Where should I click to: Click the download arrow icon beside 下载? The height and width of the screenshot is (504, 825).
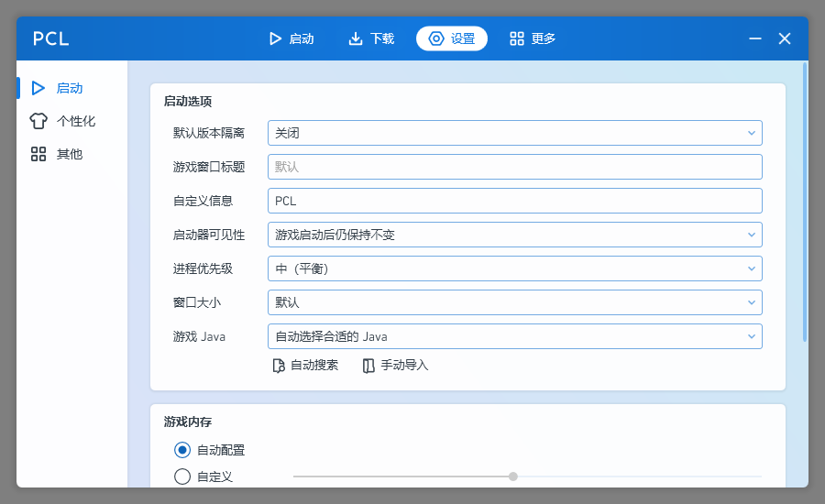pos(356,38)
